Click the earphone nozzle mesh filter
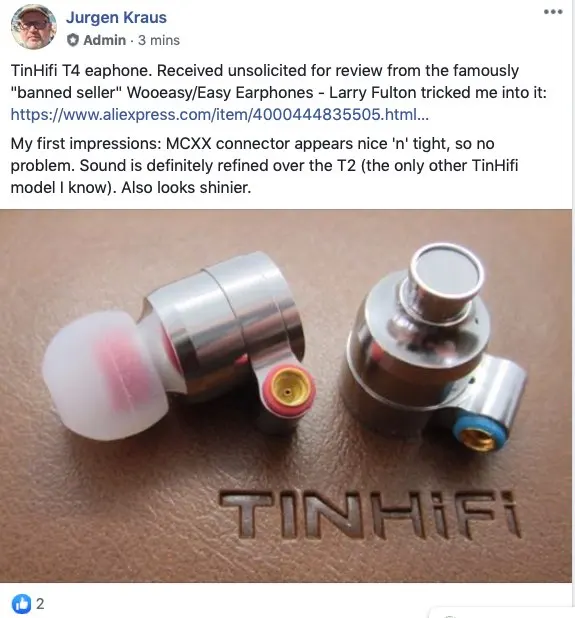Viewport: 575px width, 618px height. pyautogui.click(x=448, y=273)
